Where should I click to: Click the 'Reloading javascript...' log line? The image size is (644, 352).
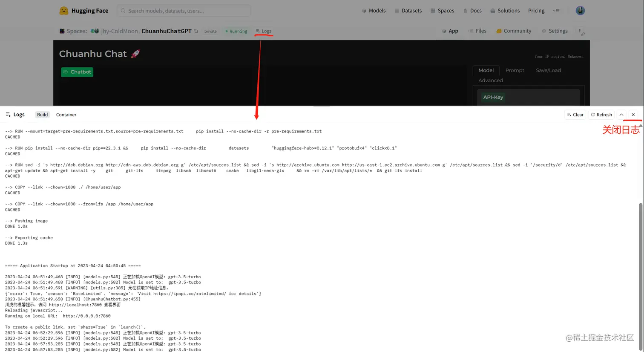[x=34, y=310]
